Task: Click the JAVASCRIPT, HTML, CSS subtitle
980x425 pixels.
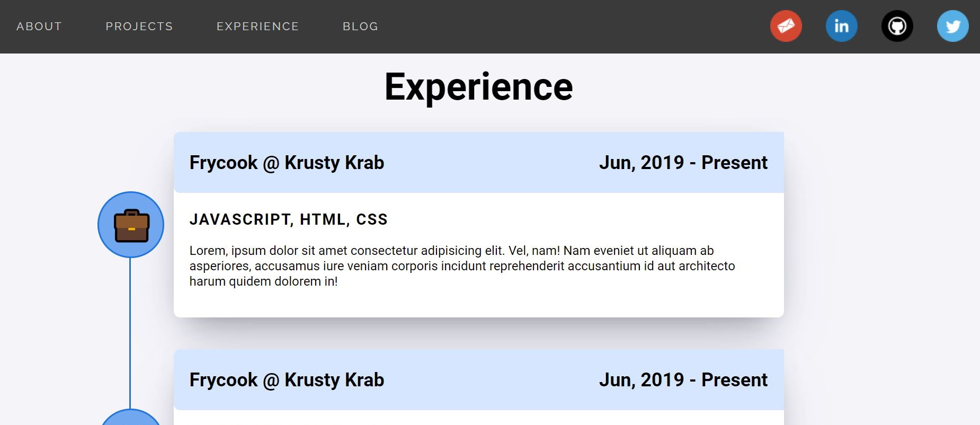Action: pos(289,219)
